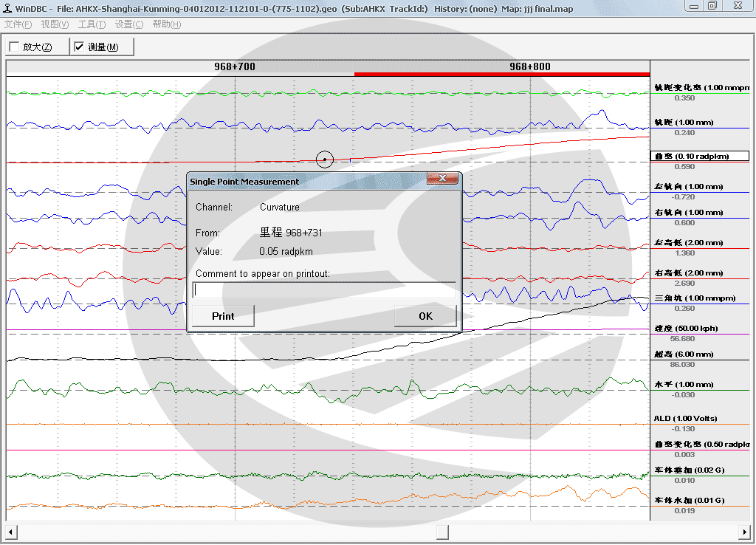Screen dimensions: 756x545
Task: Click the horizontal scrollbar left arrow
Action: point(11,532)
